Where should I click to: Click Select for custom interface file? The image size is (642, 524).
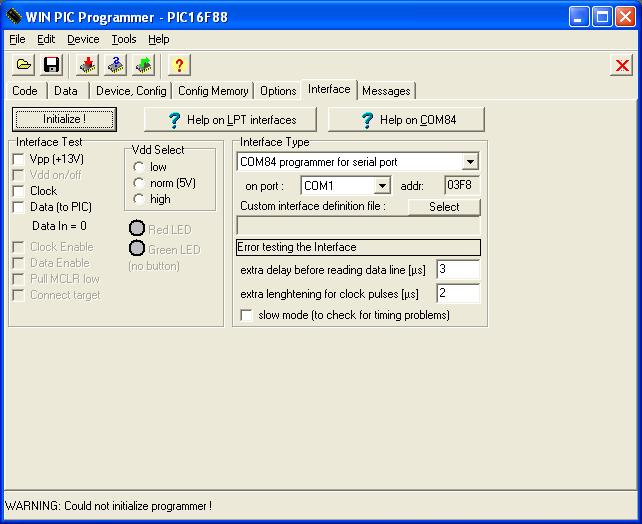[444, 207]
